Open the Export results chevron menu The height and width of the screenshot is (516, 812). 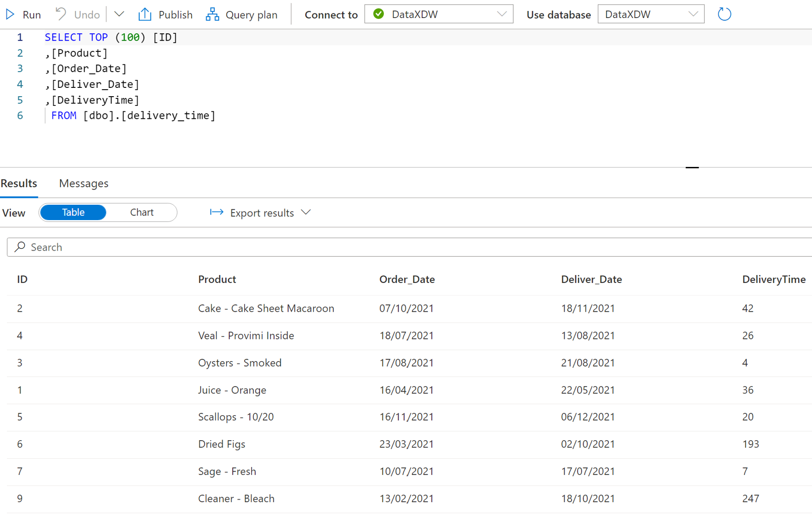[x=306, y=212]
